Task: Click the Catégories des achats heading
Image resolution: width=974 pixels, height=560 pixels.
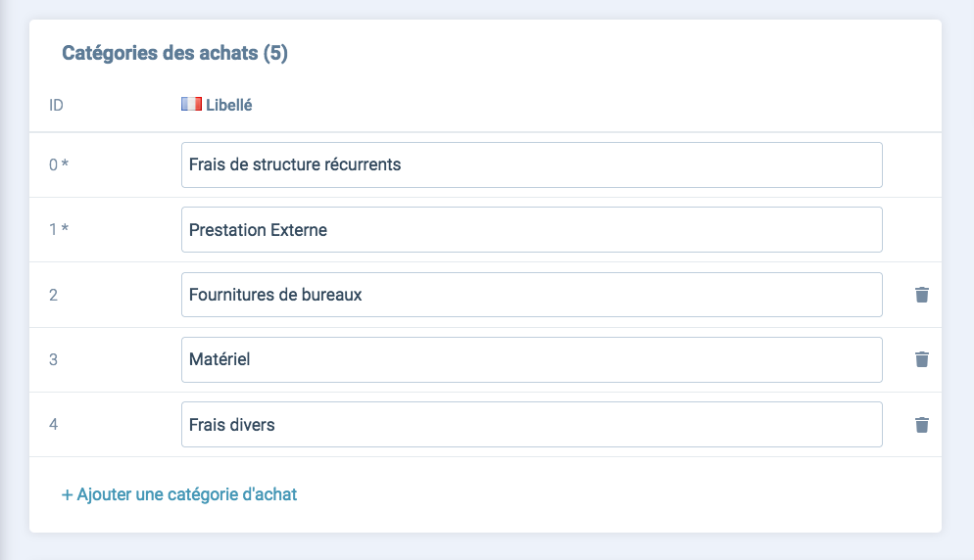Action: [x=174, y=53]
